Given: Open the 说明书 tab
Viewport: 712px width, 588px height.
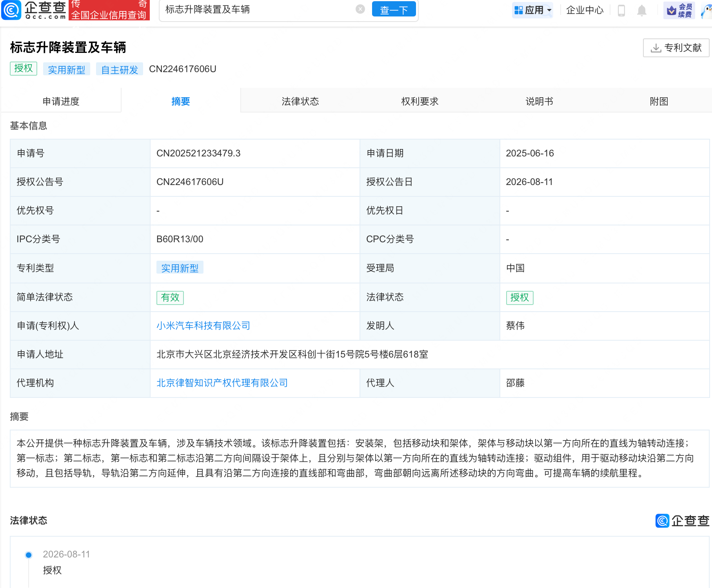Looking at the screenshot, I should click(539, 101).
